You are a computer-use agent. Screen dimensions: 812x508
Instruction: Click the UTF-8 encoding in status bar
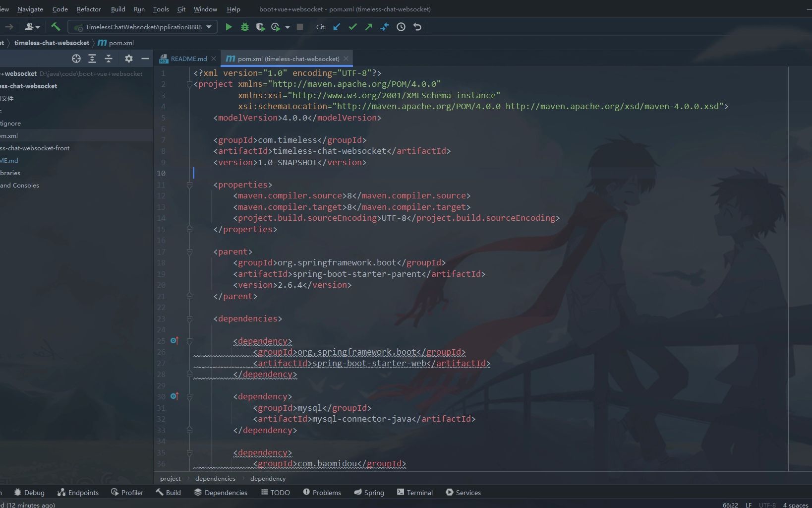[x=767, y=505]
